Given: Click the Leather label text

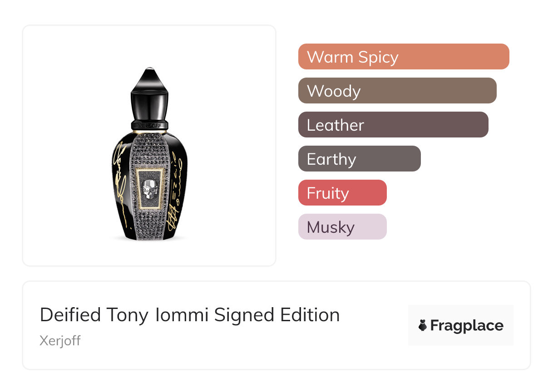Looking at the screenshot, I should [x=336, y=125].
